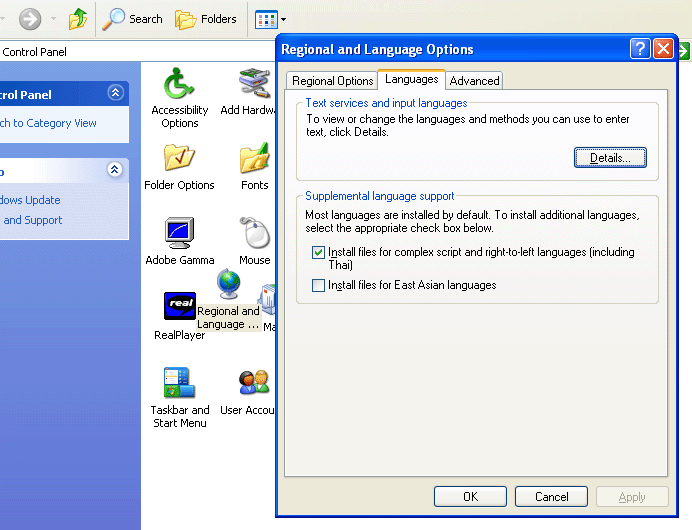Open Adobe Gamma control panel
692x530 pixels.
[x=180, y=235]
